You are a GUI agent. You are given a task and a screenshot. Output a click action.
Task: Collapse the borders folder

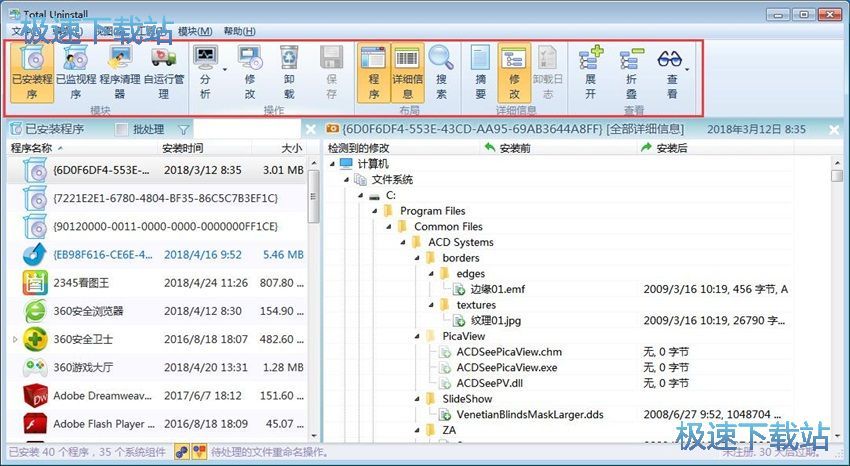pos(417,258)
